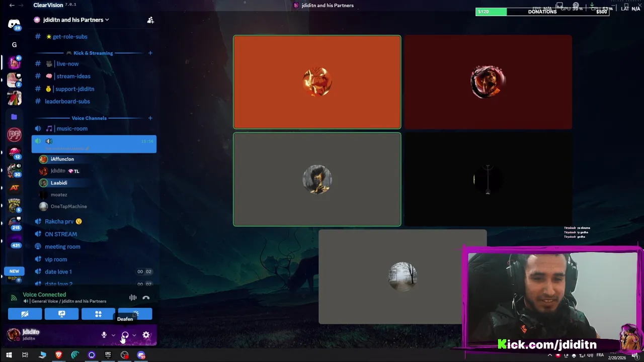The width and height of the screenshot is (644, 362).
Task: Focus the foggy tree avatar tile
Action: [x=403, y=277]
